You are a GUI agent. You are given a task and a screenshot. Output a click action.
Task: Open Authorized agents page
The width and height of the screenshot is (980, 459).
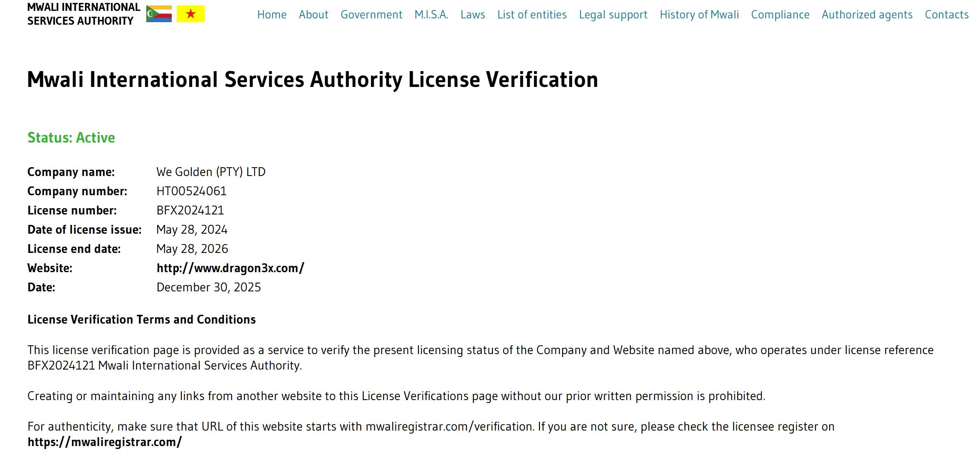click(x=867, y=15)
